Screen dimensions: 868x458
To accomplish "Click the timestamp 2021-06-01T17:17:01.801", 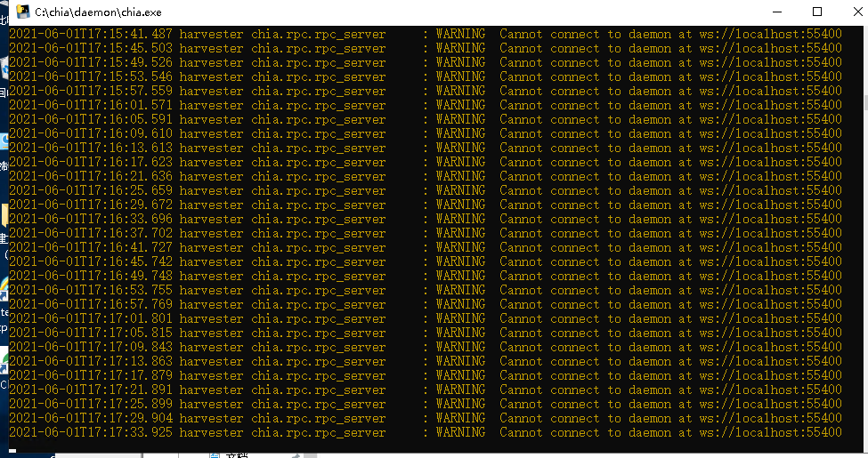I will coord(91,318).
